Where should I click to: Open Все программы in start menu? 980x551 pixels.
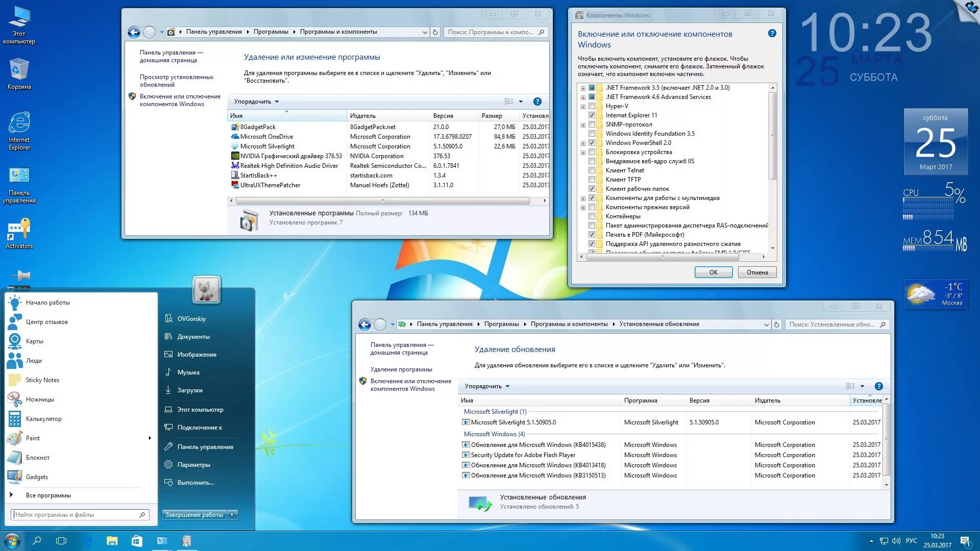[48, 495]
